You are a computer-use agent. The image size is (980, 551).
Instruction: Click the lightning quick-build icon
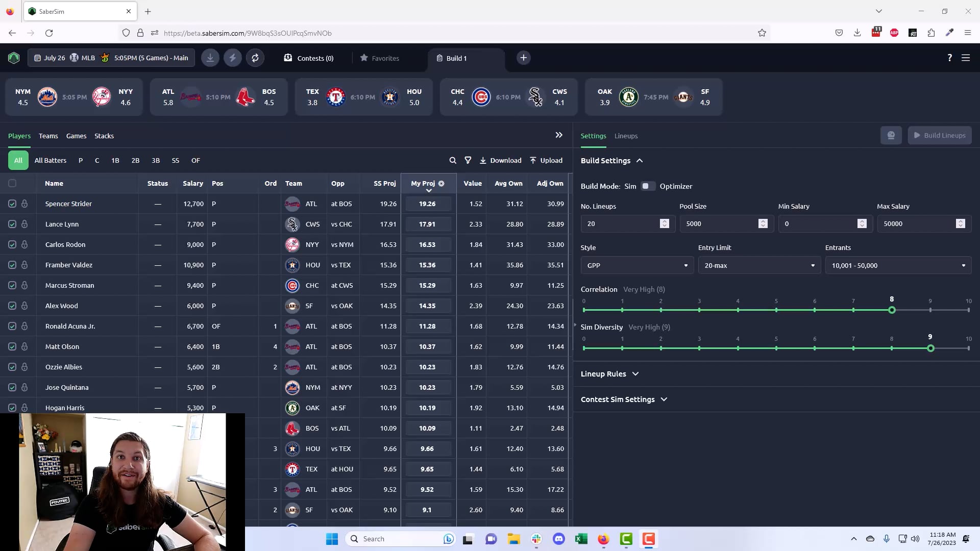[x=233, y=58]
